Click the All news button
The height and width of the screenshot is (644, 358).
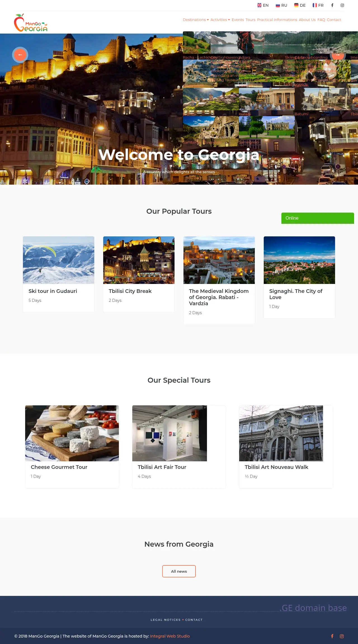click(179, 571)
